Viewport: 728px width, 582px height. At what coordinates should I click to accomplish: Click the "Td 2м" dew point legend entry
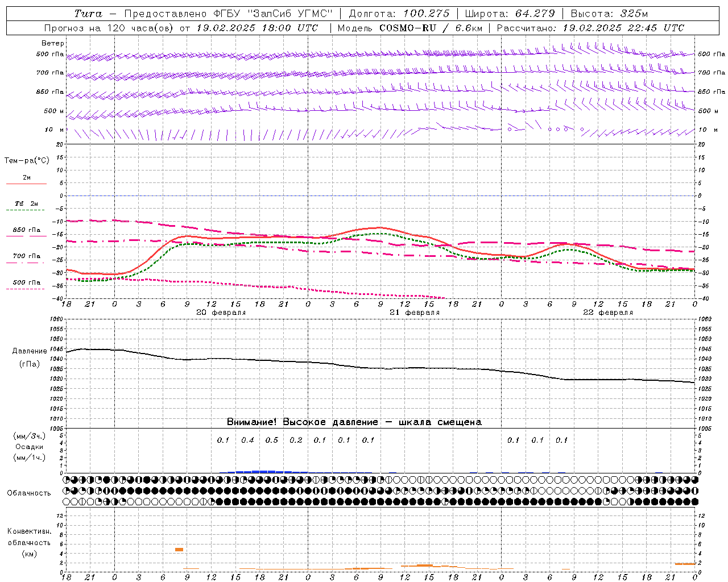[26, 203]
